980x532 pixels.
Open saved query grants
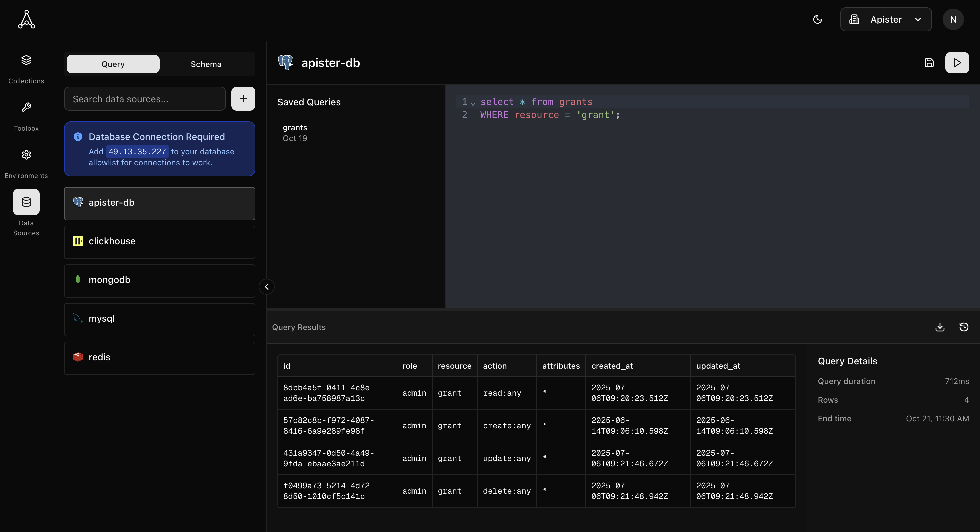(295, 132)
